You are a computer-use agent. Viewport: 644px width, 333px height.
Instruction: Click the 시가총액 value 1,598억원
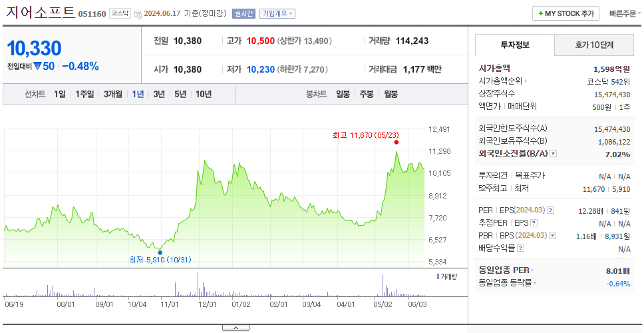coord(611,69)
